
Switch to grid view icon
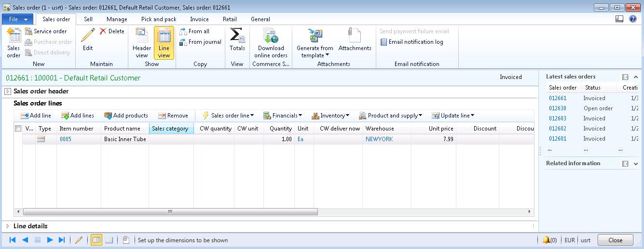pyautogui.click(x=109, y=240)
